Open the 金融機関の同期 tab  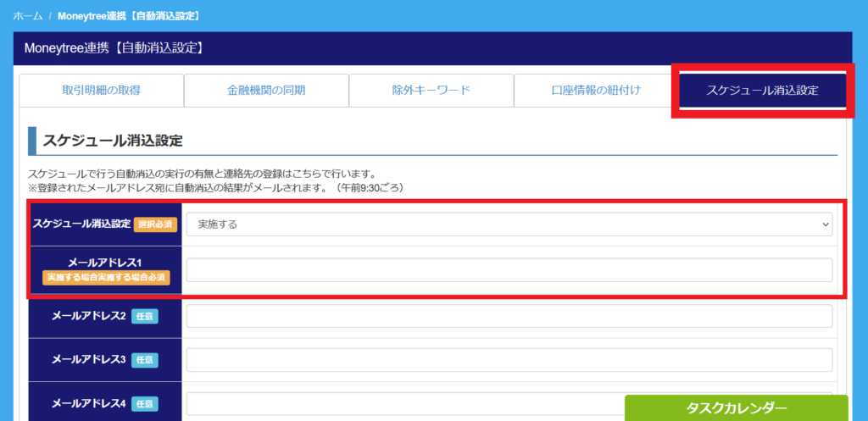[266, 90]
